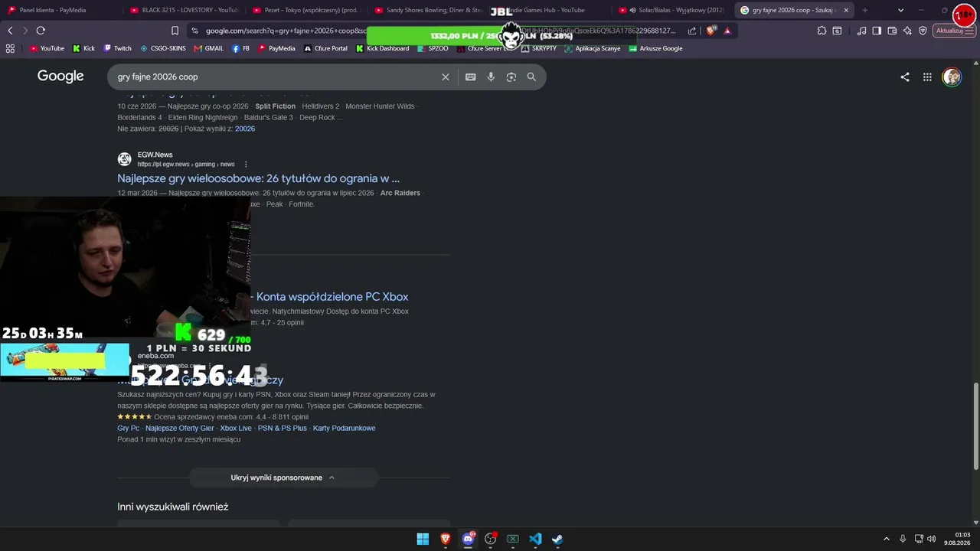980x551 pixels.
Task: Open Kick bookmark
Action: (83, 48)
